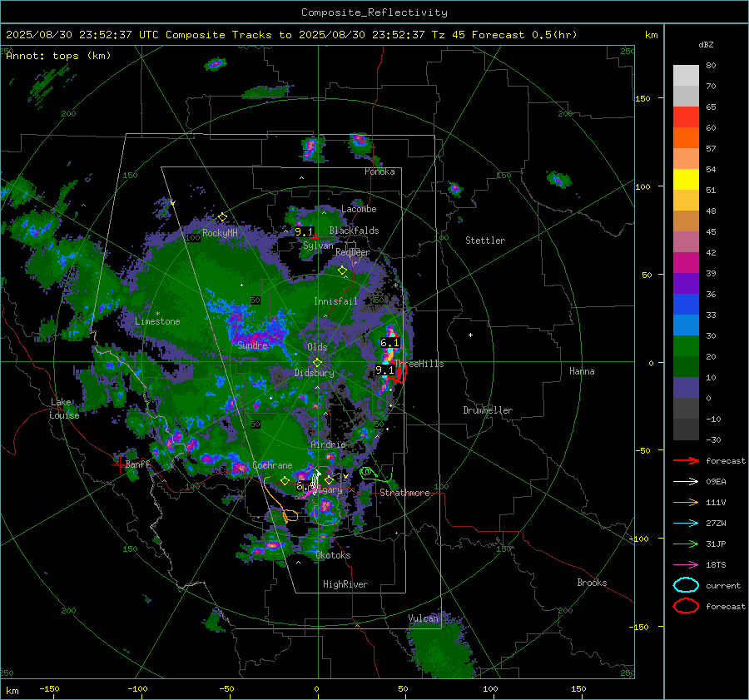Viewport: 749px width, 700px height.
Task: Click the 6.1 storm top label
Action: [389, 343]
